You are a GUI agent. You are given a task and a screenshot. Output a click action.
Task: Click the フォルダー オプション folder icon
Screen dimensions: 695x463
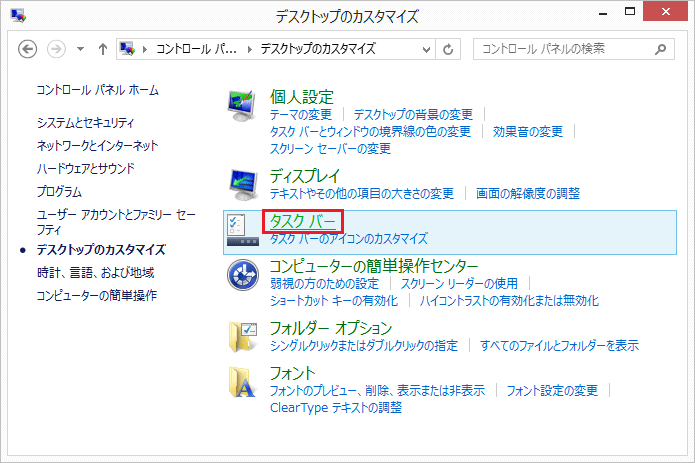pyautogui.click(x=243, y=336)
